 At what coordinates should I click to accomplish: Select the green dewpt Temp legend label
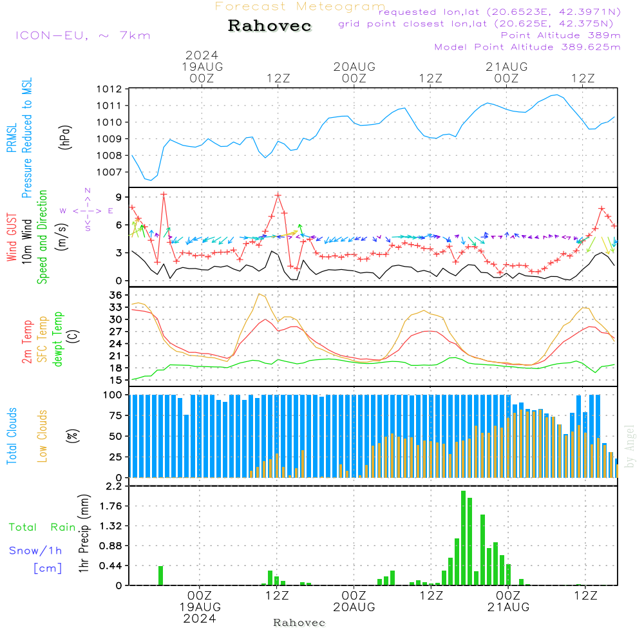(x=59, y=339)
